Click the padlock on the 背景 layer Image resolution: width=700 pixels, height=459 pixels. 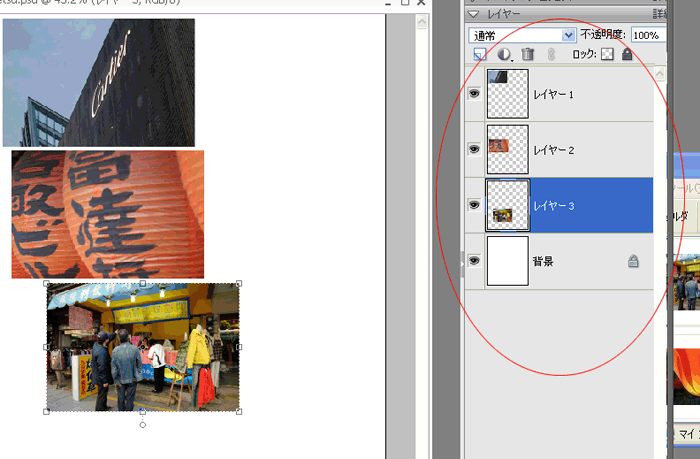coord(633,261)
